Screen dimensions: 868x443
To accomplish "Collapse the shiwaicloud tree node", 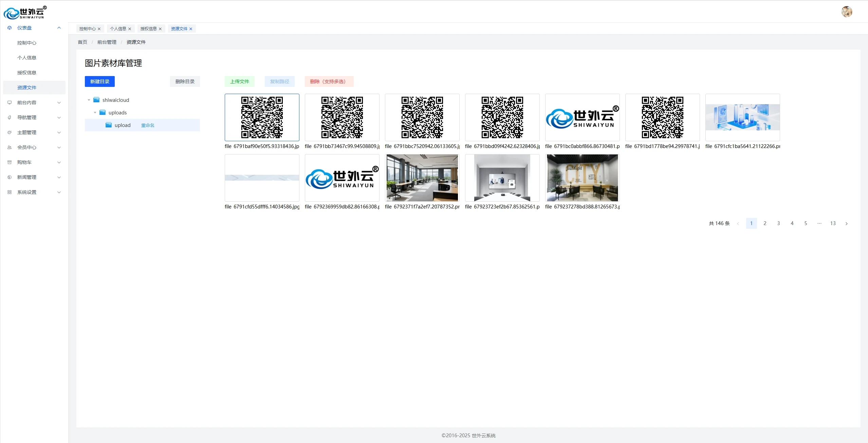I will [89, 100].
